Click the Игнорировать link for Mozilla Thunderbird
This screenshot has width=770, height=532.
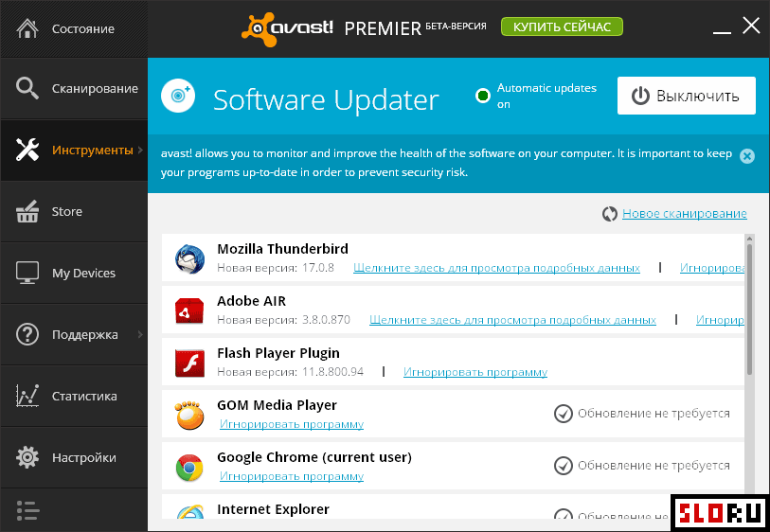[712, 268]
